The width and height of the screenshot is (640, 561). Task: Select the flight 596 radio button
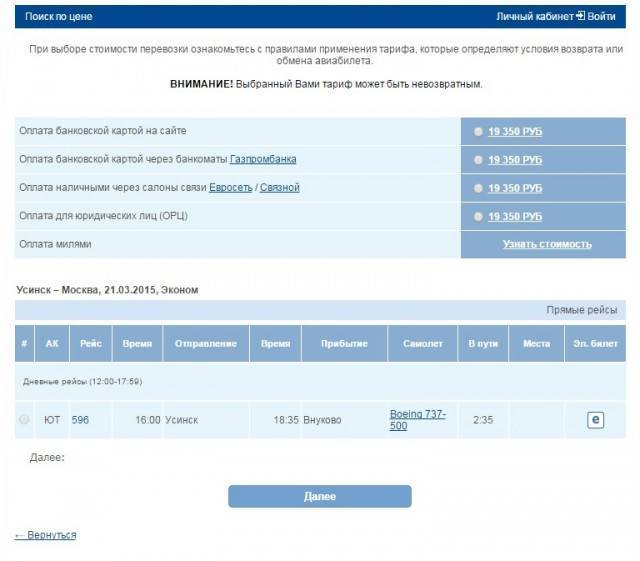(x=24, y=419)
